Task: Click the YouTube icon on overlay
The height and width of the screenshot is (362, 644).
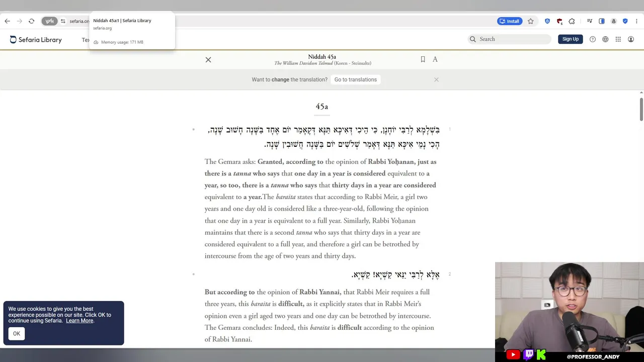Action: click(513, 354)
